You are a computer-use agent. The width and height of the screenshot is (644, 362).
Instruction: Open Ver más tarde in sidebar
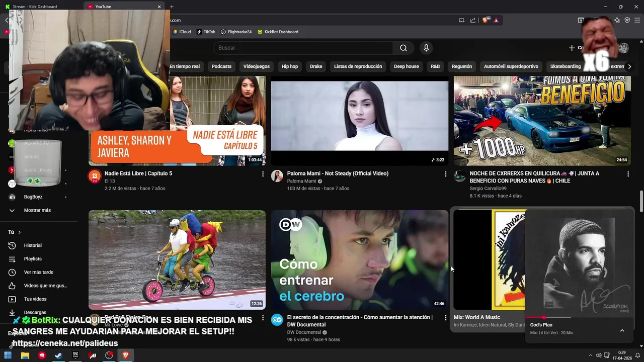coord(39,272)
